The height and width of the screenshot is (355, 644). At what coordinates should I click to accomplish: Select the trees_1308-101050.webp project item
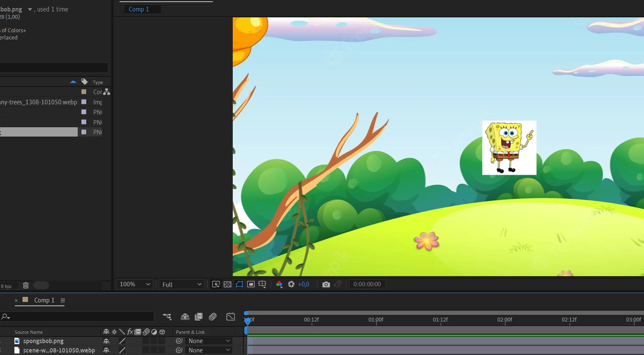(x=39, y=102)
